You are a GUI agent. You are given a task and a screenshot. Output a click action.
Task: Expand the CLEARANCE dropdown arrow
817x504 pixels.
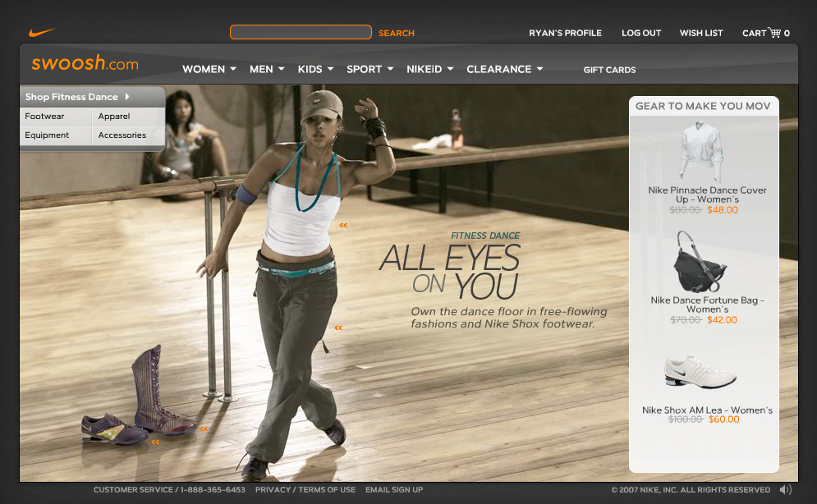pyautogui.click(x=539, y=69)
